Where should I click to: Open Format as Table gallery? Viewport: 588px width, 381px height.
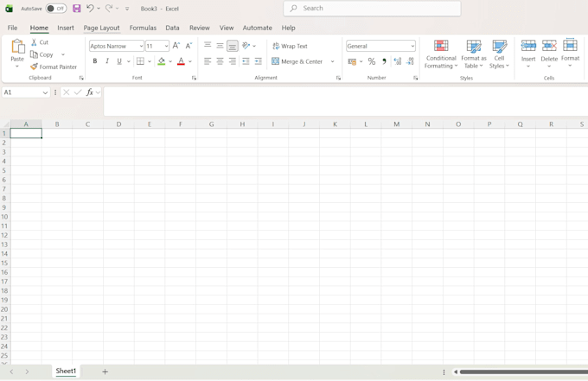(x=474, y=54)
